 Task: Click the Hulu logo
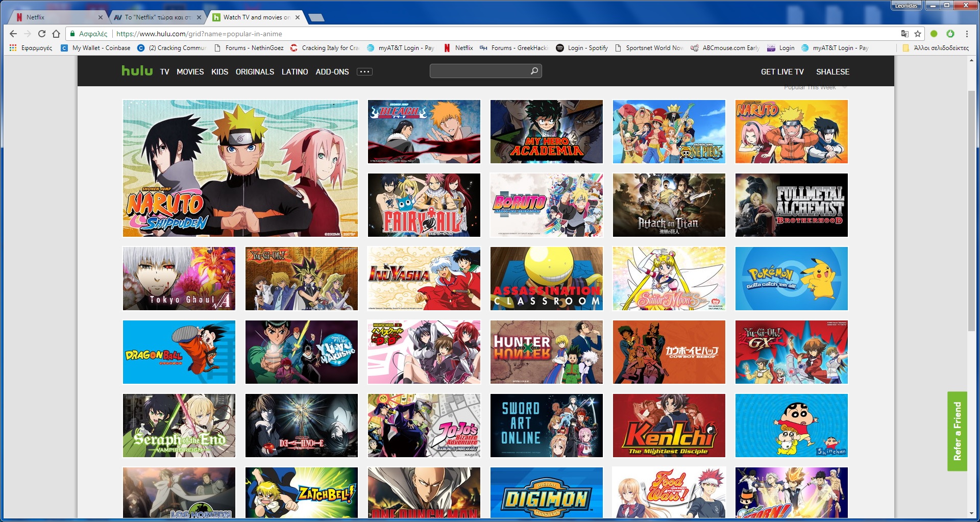137,70
